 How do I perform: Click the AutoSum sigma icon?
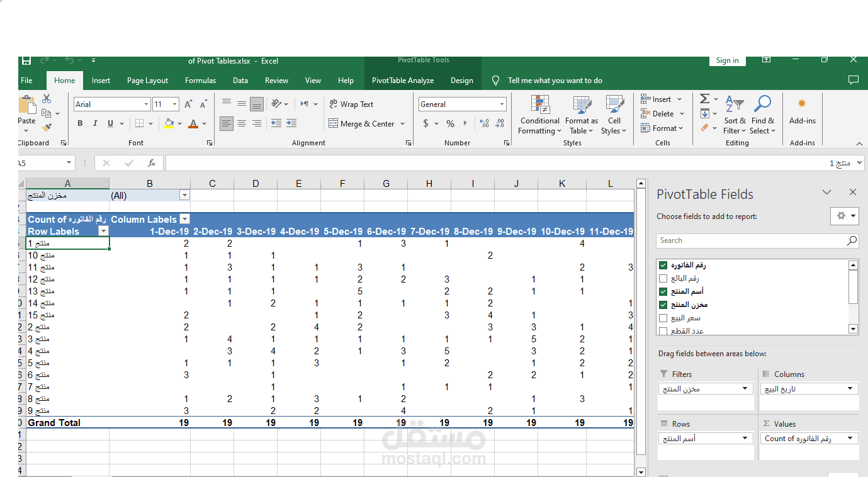705,99
